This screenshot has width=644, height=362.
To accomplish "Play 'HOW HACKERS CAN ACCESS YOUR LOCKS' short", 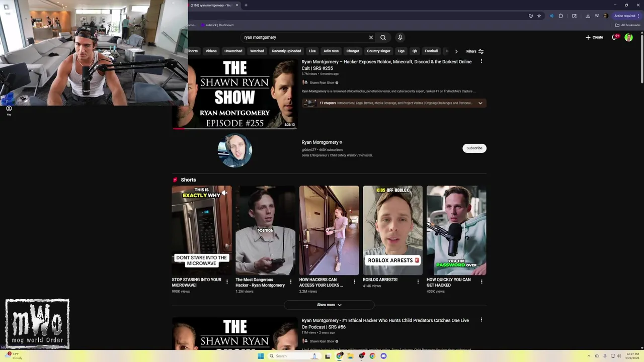I will (x=329, y=230).
